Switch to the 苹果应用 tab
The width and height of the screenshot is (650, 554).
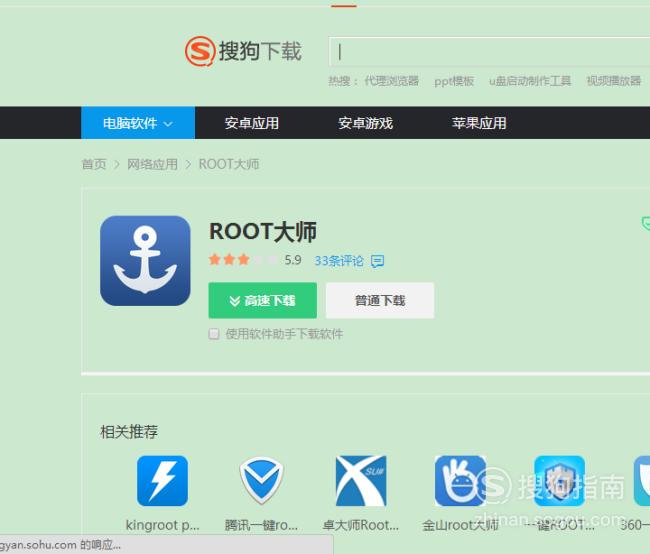click(479, 123)
